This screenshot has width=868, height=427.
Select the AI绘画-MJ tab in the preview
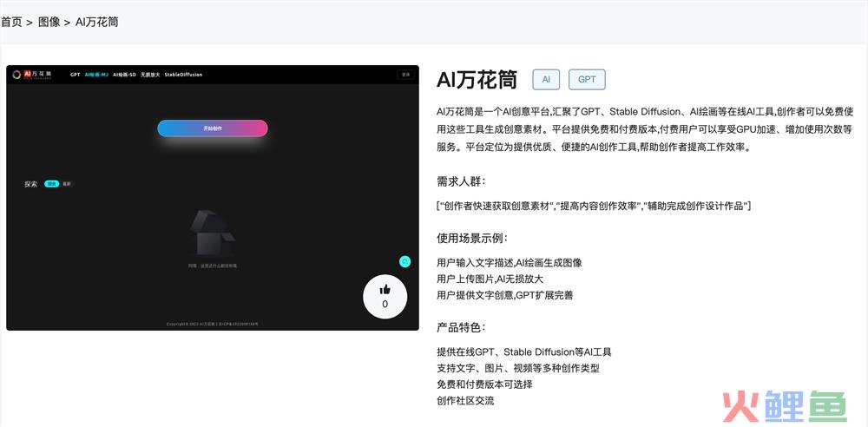click(96, 75)
